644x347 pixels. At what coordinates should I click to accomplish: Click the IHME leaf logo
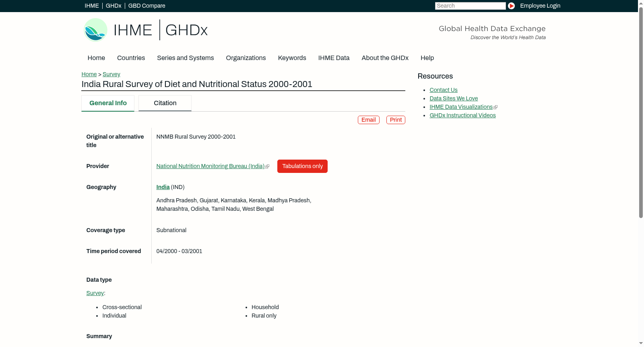pos(95,30)
